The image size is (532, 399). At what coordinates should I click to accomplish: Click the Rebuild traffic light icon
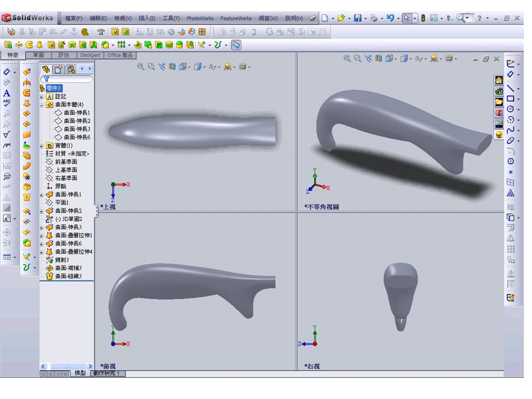423,18
